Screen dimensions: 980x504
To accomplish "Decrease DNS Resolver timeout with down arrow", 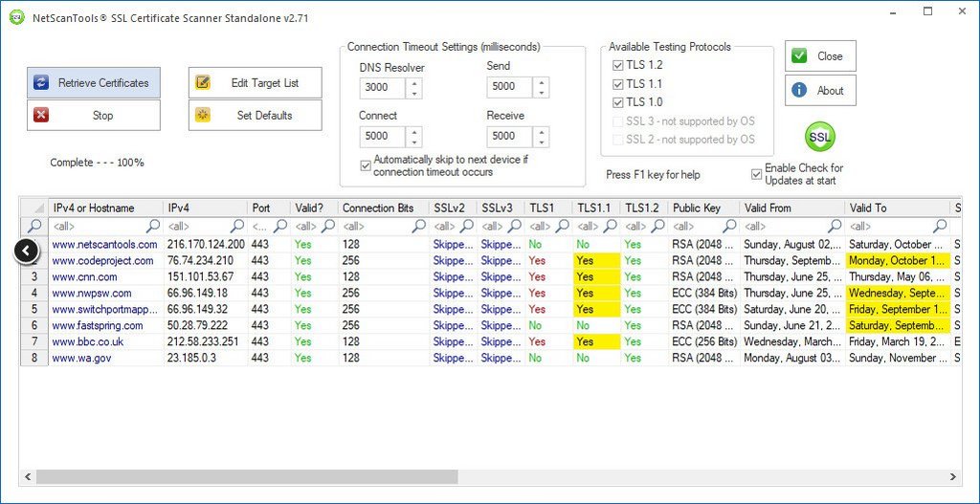I will [414, 93].
